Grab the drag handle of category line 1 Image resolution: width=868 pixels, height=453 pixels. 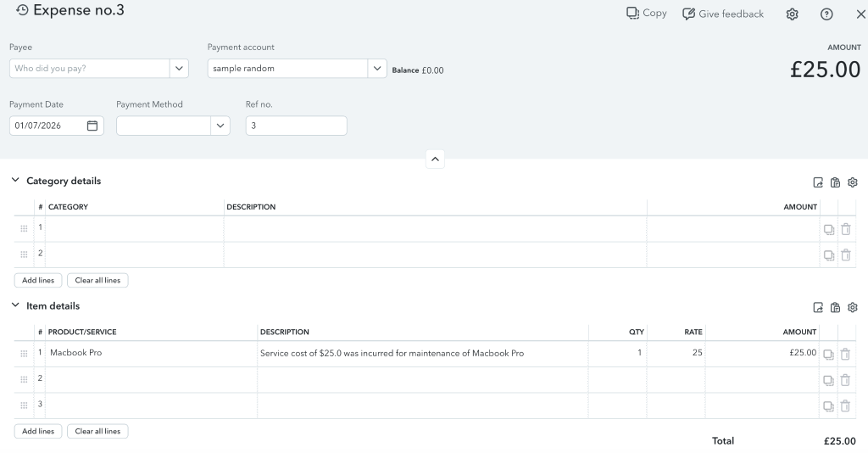coord(24,229)
